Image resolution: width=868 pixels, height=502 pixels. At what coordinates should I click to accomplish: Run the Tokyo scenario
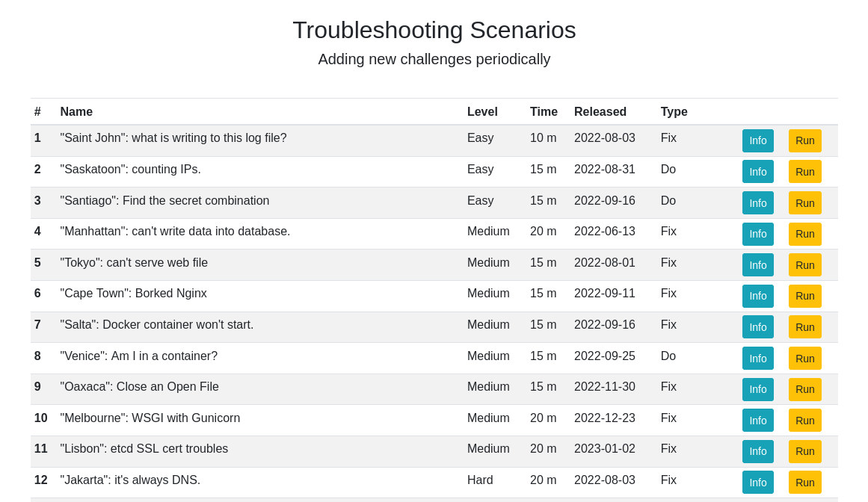[x=805, y=265]
